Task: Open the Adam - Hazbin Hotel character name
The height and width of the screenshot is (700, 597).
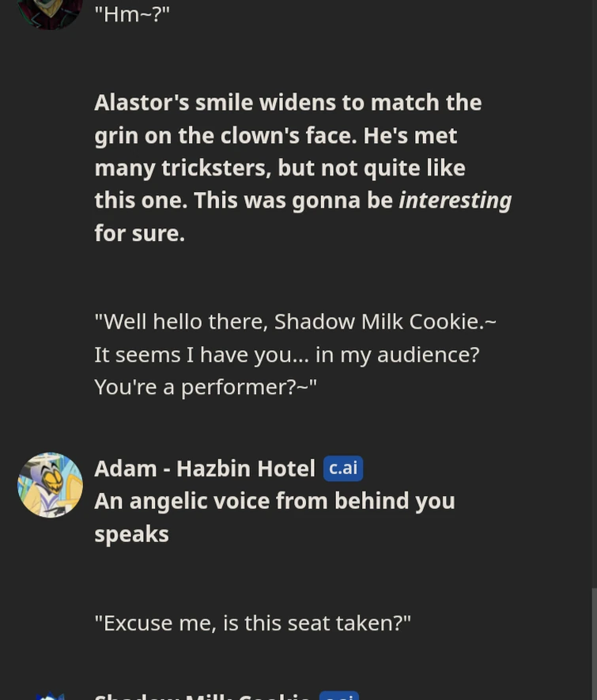Action: (x=204, y=469)
